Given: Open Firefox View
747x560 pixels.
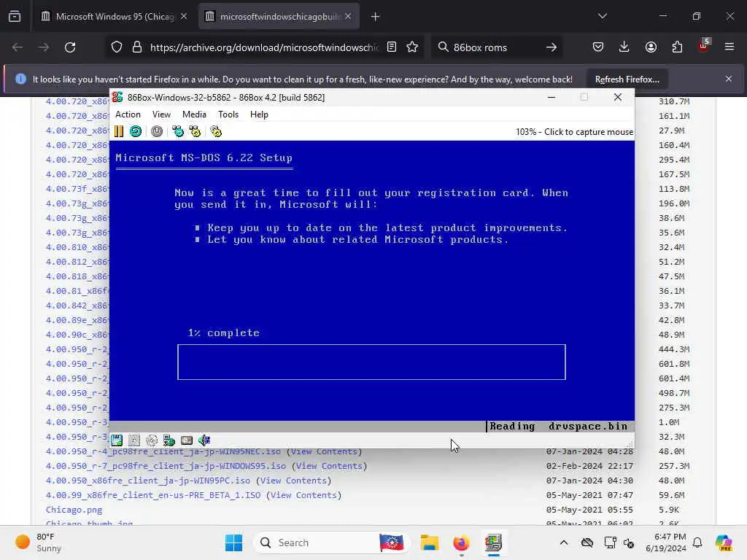Looking at the screenshot, I should [x=15, y=17].
